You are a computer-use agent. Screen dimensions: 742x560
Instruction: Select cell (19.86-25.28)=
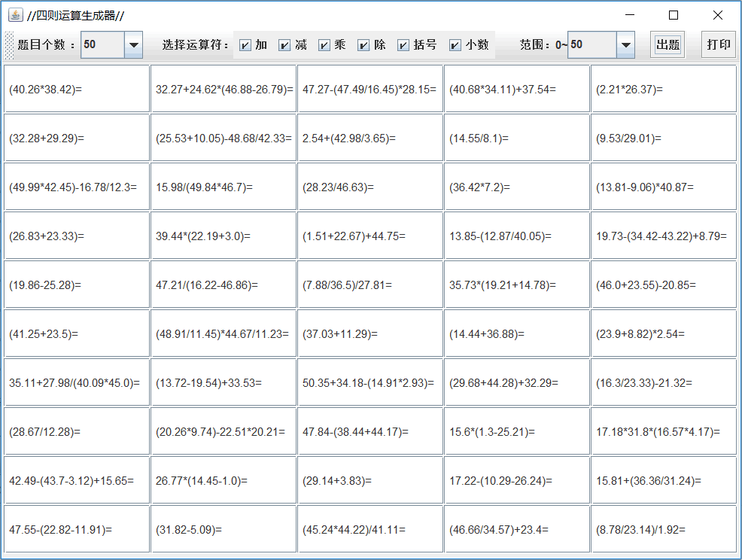77,285
